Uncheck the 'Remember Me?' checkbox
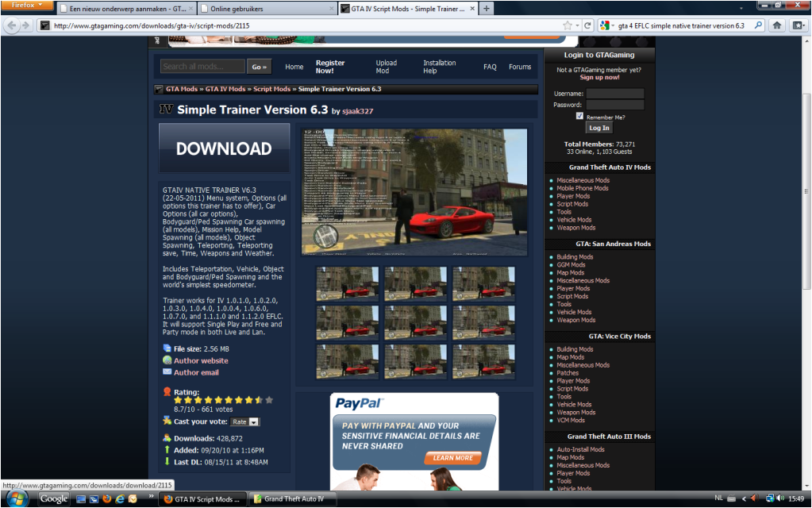Image resolution: width=812 pixels, height=508 pixels. coord(579,116)
